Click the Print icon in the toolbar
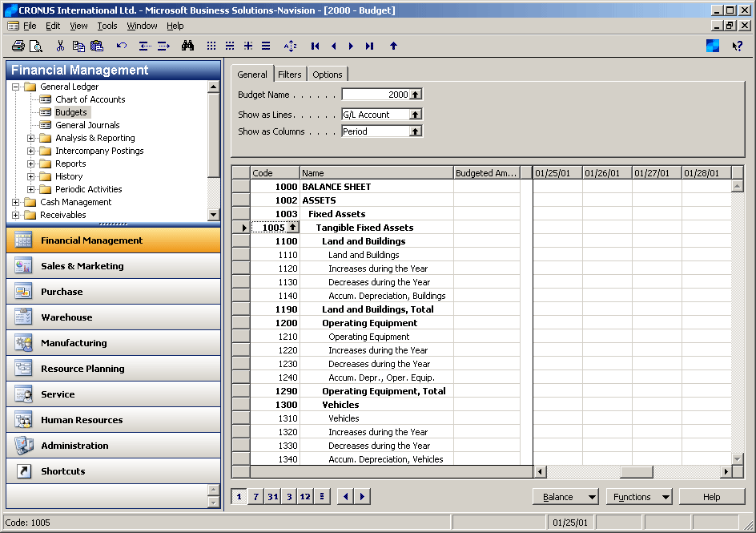Viewport: 756px width, 533px height. tap(18, 46)
